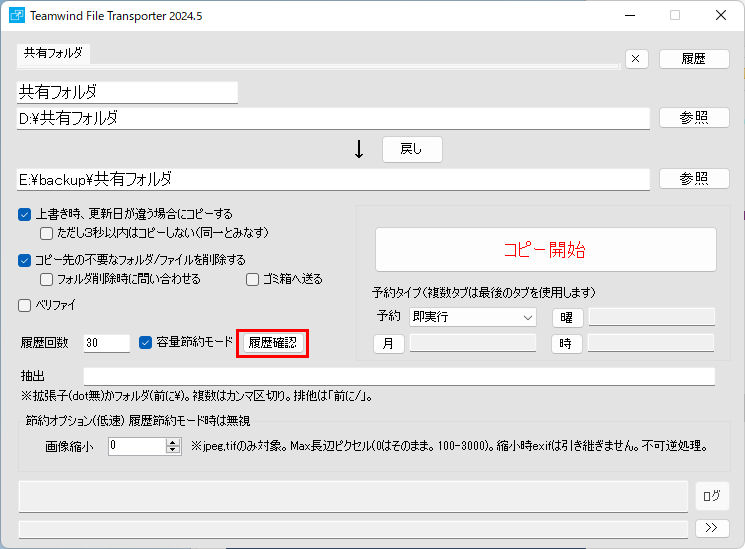Viewport: 745px width, 549px height.
Task: Toggle 上書き時、更新日が違う場合にコピーする checkbox
Action: click(x=25, y=214)
